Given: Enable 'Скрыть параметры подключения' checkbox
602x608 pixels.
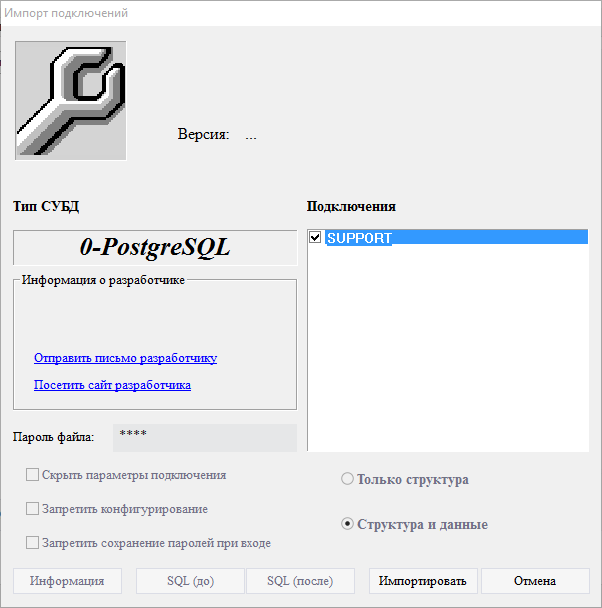Looking at the screenshot, I should coord(32,475).
